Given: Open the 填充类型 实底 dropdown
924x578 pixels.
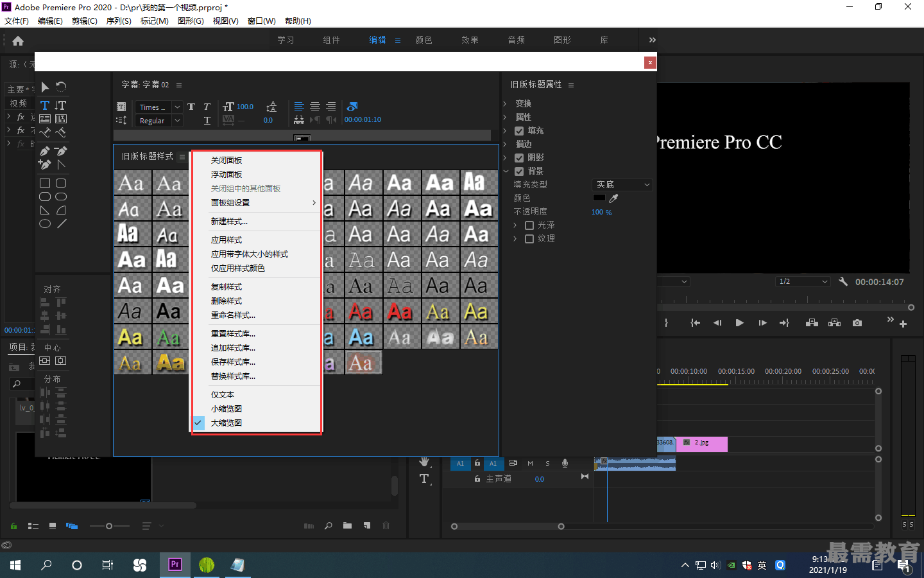Looking at the screenshot, I should [622, 184].
